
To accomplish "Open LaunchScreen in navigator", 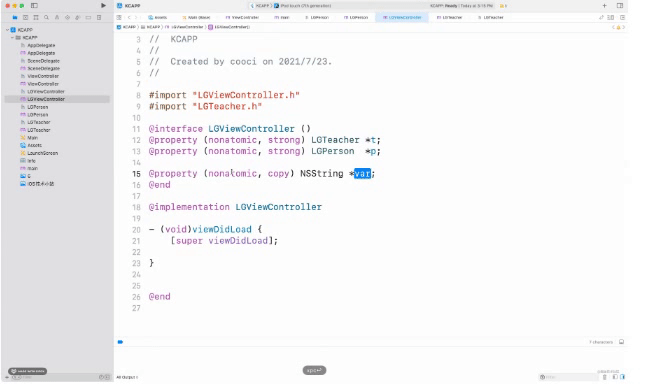I will pyautogui.click(x=39, y=153).
